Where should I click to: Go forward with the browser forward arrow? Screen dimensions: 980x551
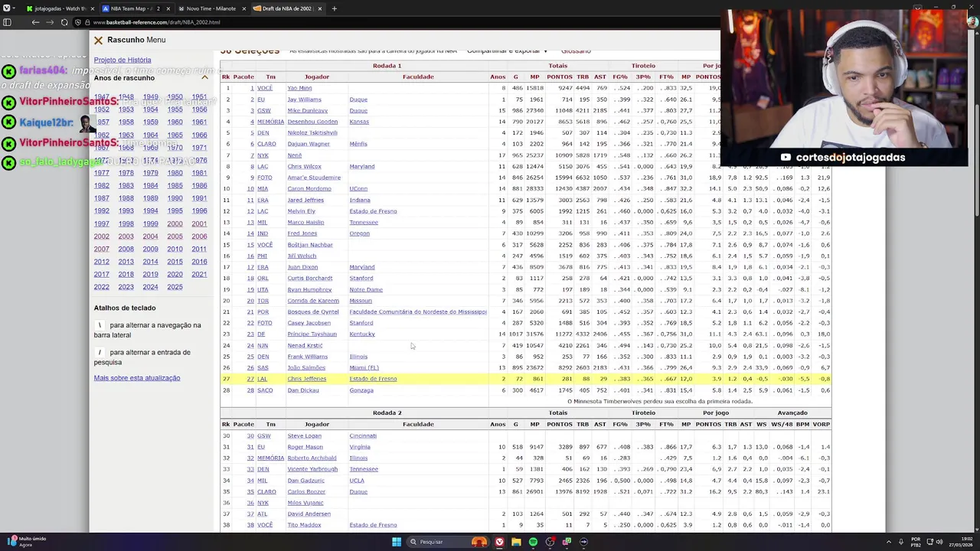pos(51,22)
